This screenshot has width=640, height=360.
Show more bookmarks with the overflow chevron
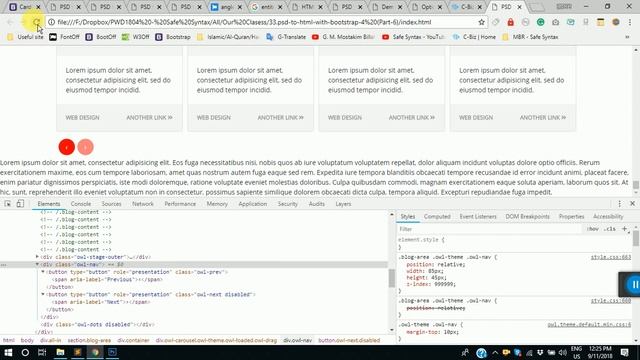click(x=627, y=37)
